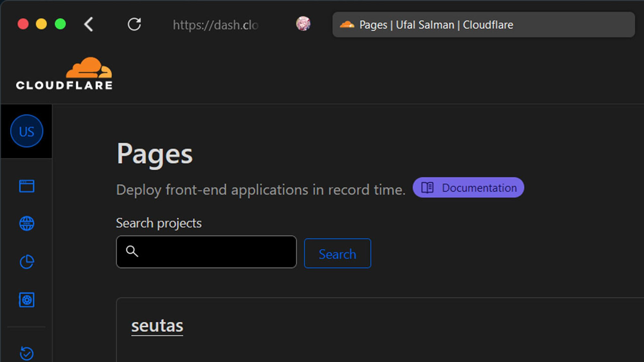Click the magnifier icon in the search field

[x=132, y=251]
